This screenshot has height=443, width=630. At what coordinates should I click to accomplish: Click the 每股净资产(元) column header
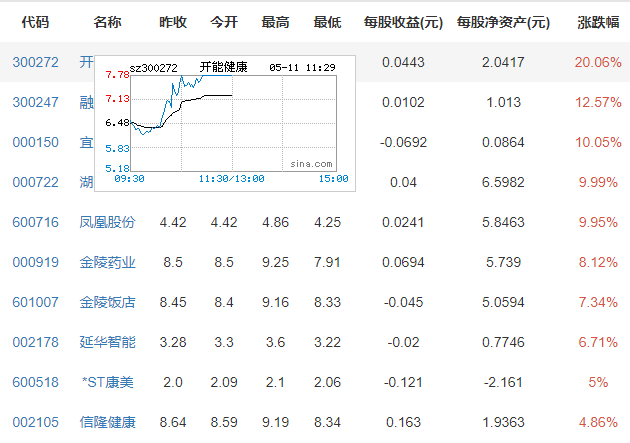[503, 22]
